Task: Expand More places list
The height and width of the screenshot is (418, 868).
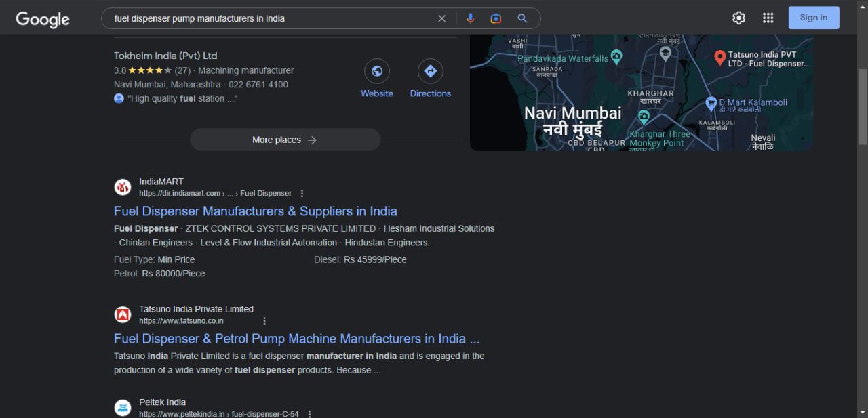Action: click(x=285, y=140)
